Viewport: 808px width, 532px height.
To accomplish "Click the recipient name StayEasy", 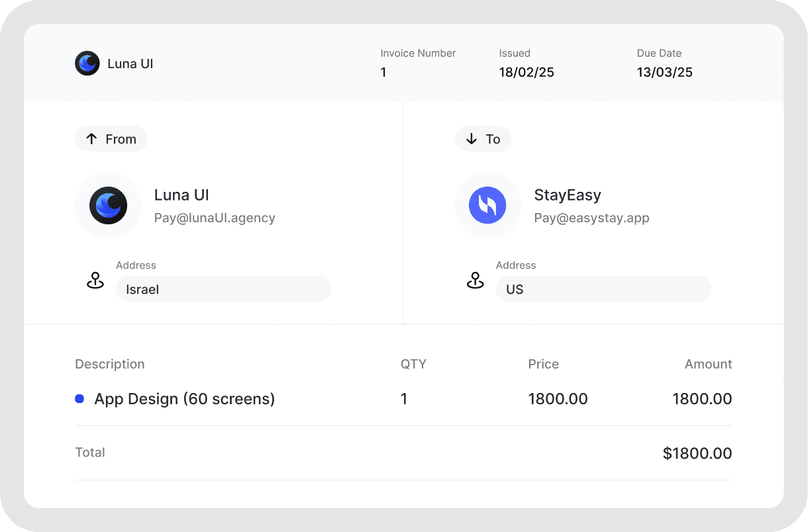I will (x=568, y=195).
